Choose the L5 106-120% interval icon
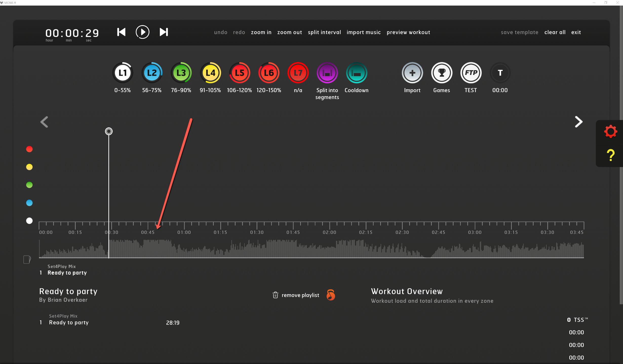 coord(240,73)
